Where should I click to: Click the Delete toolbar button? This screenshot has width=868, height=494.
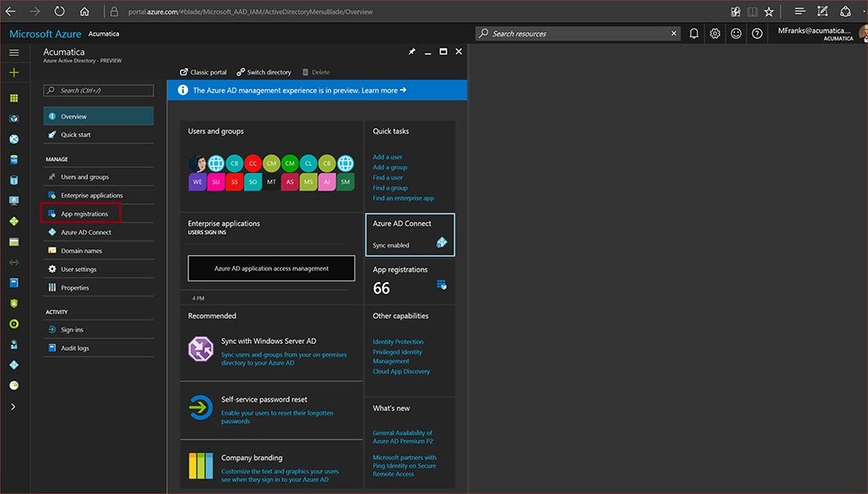click(315, 72)
